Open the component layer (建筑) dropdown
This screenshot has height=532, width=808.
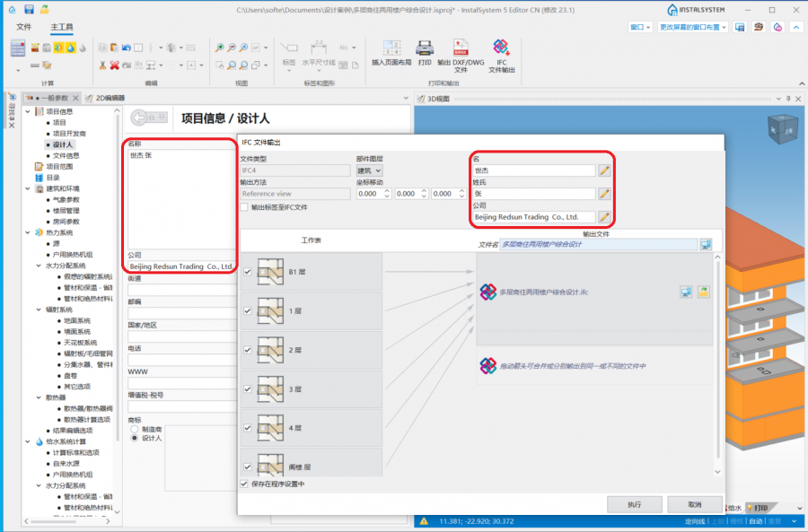[370, 170]
